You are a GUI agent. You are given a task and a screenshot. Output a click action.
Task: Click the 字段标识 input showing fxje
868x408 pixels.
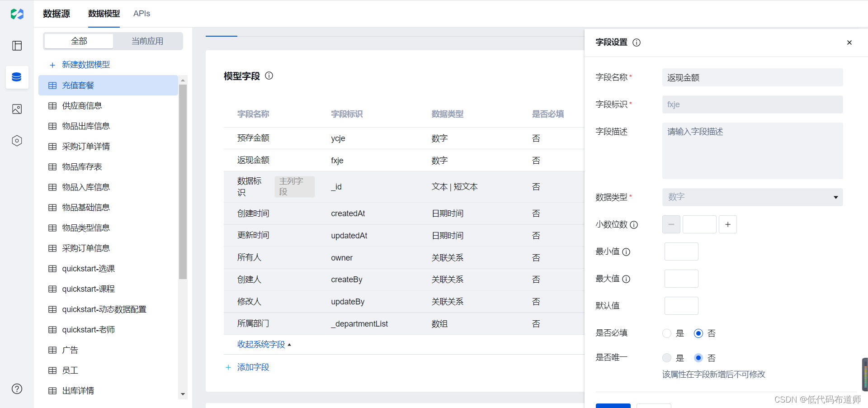pyautogui.click(x=753, y=104)
